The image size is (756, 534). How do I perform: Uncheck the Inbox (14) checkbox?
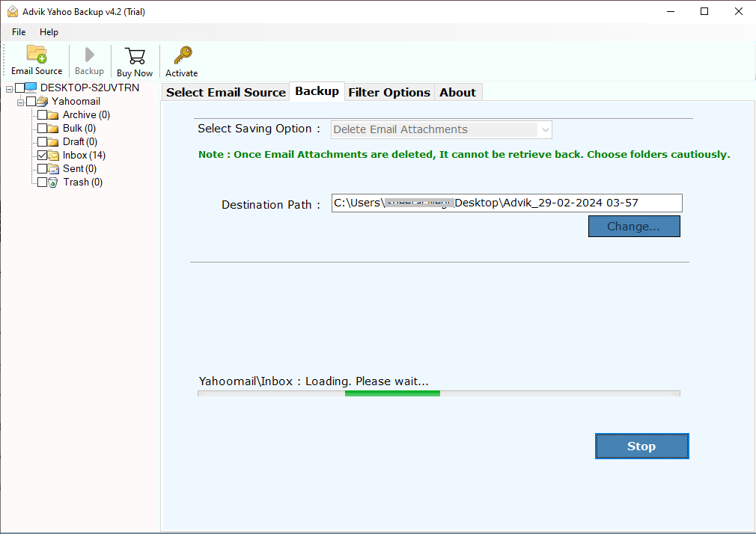[x=43, y=155]
